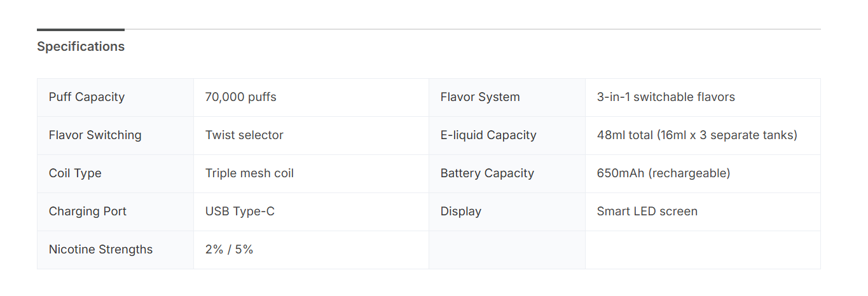Click the E-liquid Capacity label
Screen dimensions: 868x296
pyautogui.click(x=488, y=135)
